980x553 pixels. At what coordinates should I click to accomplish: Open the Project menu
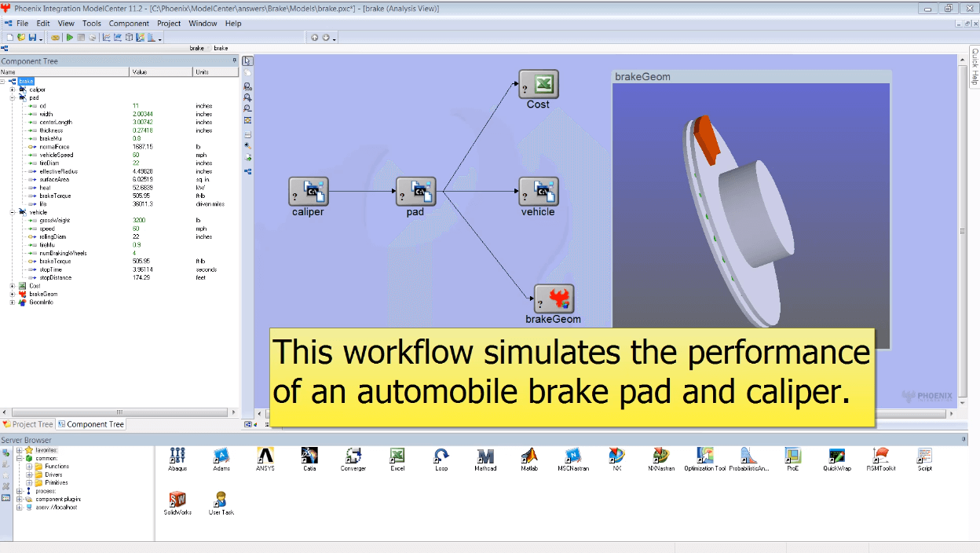169,24
